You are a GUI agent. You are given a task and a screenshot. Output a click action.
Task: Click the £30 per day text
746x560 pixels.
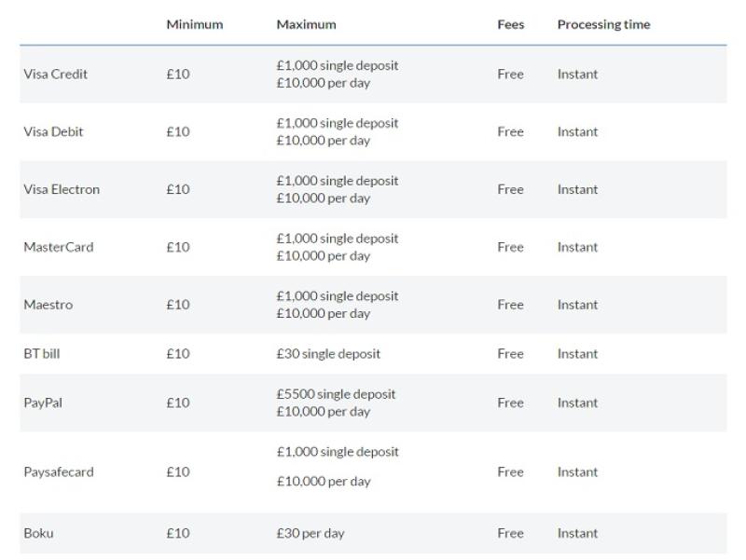pyautogui.click(x=311, y=534)
